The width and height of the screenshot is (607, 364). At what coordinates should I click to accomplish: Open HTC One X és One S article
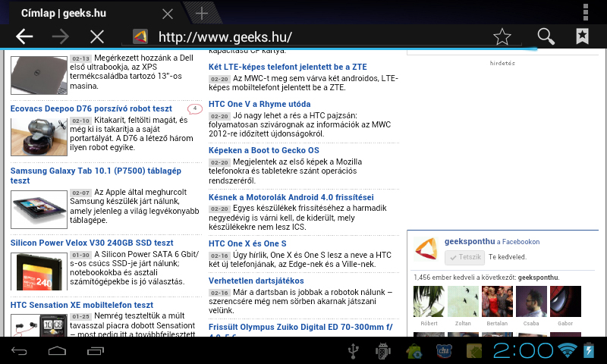247,243
